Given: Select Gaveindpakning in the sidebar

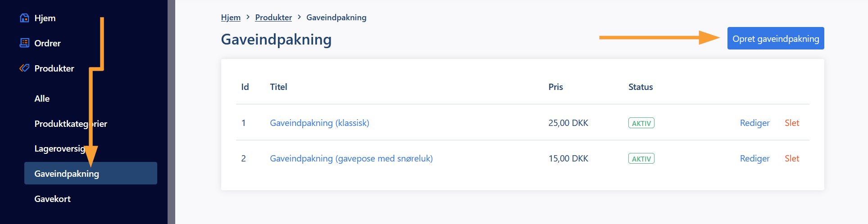Looking at the screenshot, I should tap(91, 173).
